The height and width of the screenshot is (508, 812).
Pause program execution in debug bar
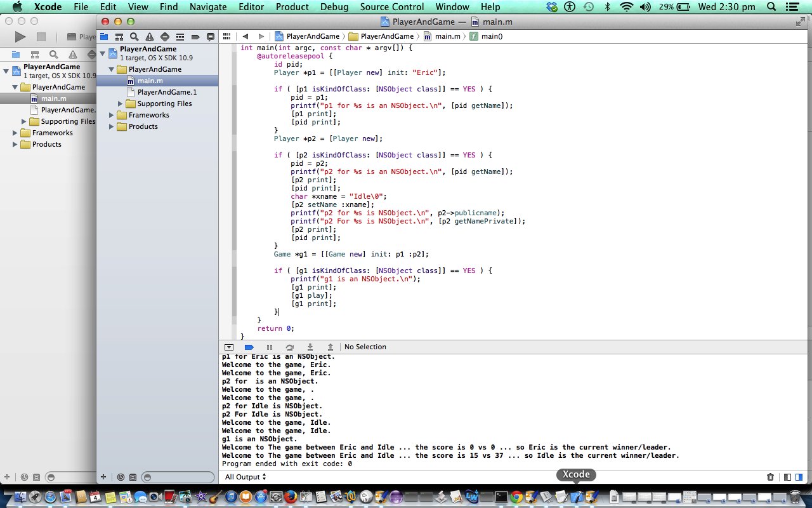click(x=269, y=347)
